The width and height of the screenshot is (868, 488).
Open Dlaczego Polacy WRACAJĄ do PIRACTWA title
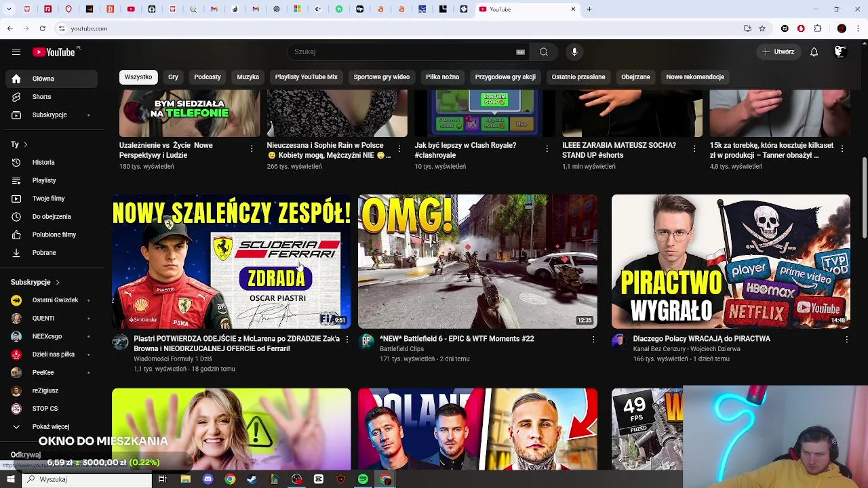pos(701,339)
